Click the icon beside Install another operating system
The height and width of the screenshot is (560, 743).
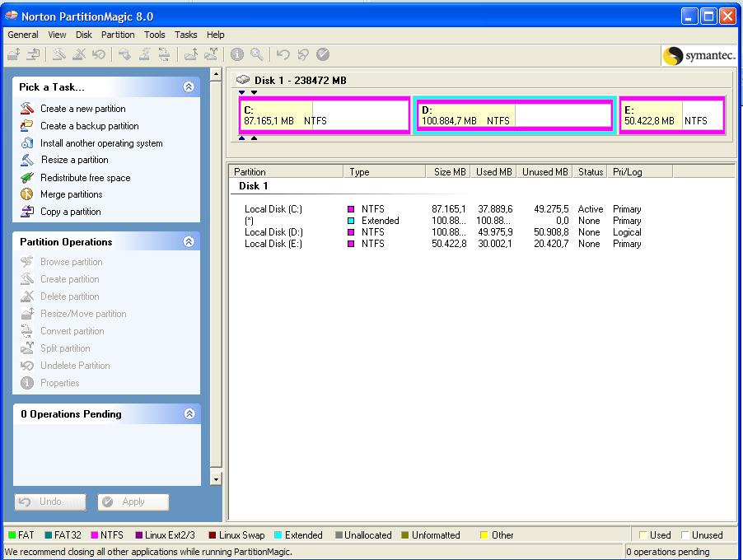[27, 142]
